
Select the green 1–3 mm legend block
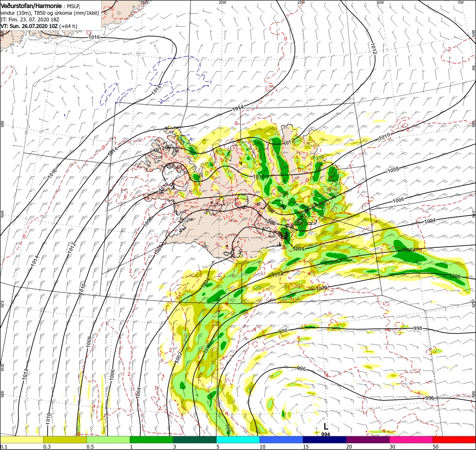(x=151, y=440)
